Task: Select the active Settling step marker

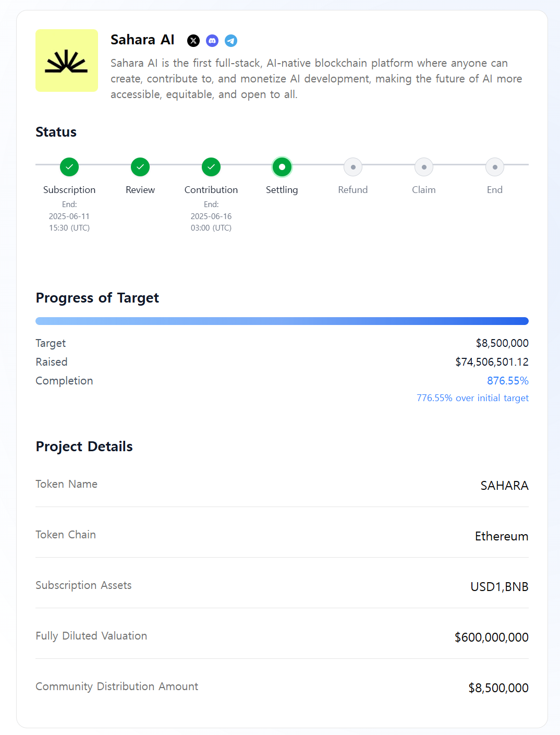Action: point(282,167)
